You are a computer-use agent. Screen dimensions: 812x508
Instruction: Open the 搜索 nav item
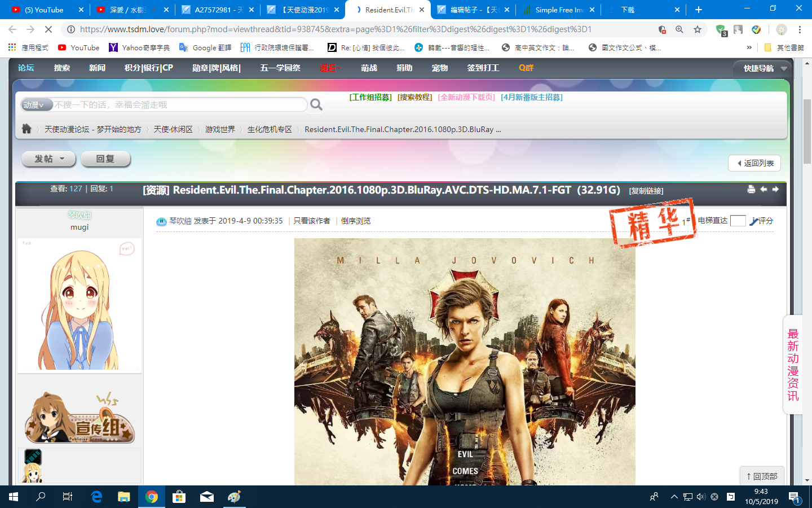(62, 68)
